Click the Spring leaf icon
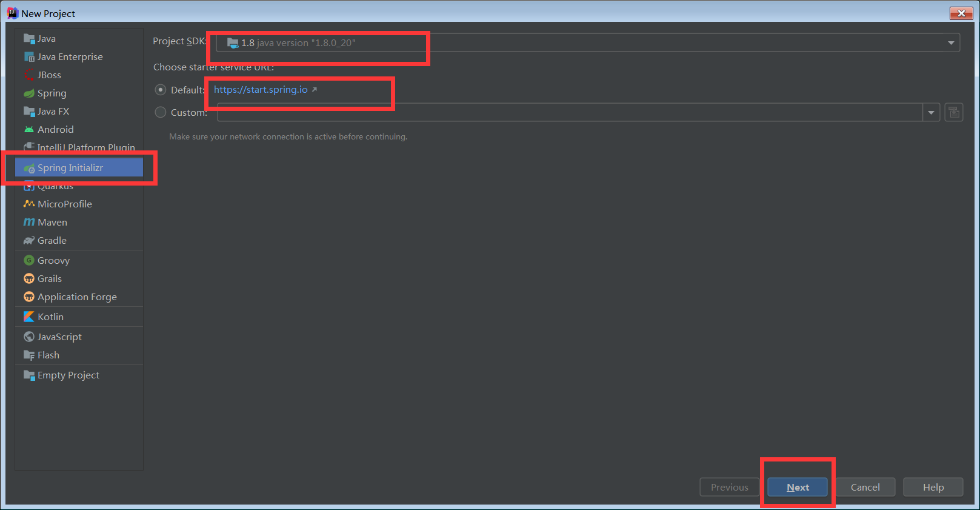Screen dimensions: 980x510 click(29, 93)
